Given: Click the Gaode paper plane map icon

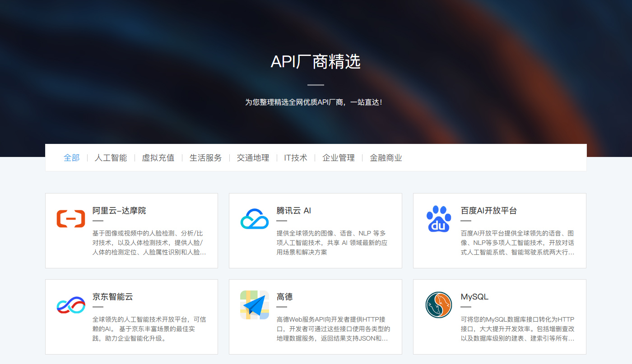Looking at the screenshot, I should [x=255, y=305].
